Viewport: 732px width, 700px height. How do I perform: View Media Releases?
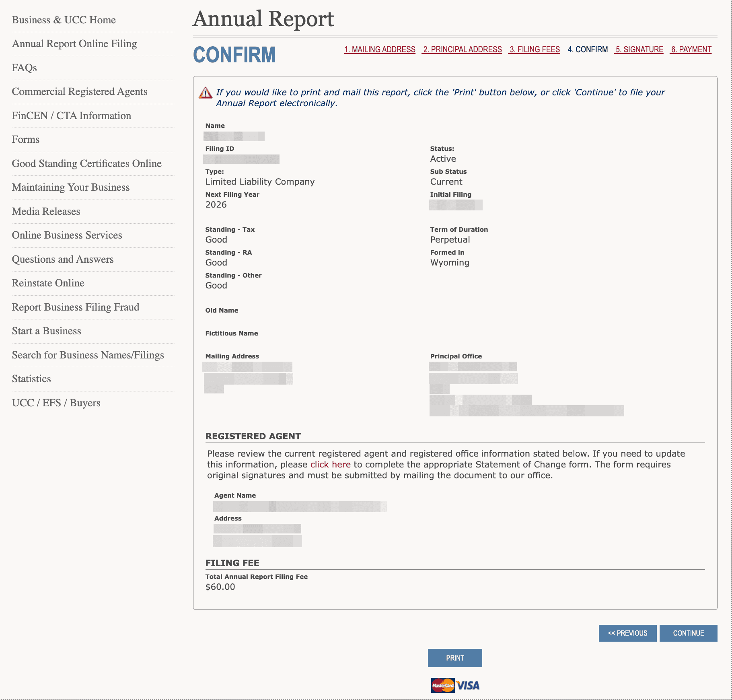[x=46, y=211]
